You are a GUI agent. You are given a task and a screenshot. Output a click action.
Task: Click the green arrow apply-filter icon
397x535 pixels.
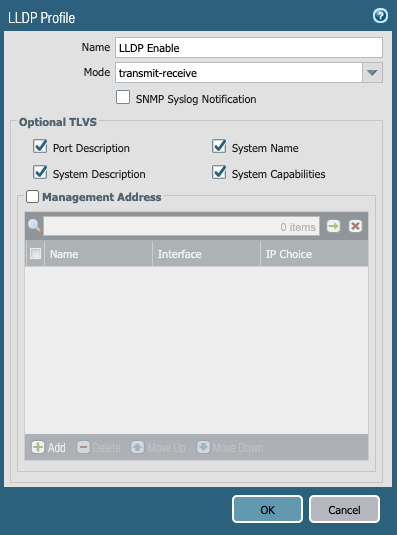333,226
